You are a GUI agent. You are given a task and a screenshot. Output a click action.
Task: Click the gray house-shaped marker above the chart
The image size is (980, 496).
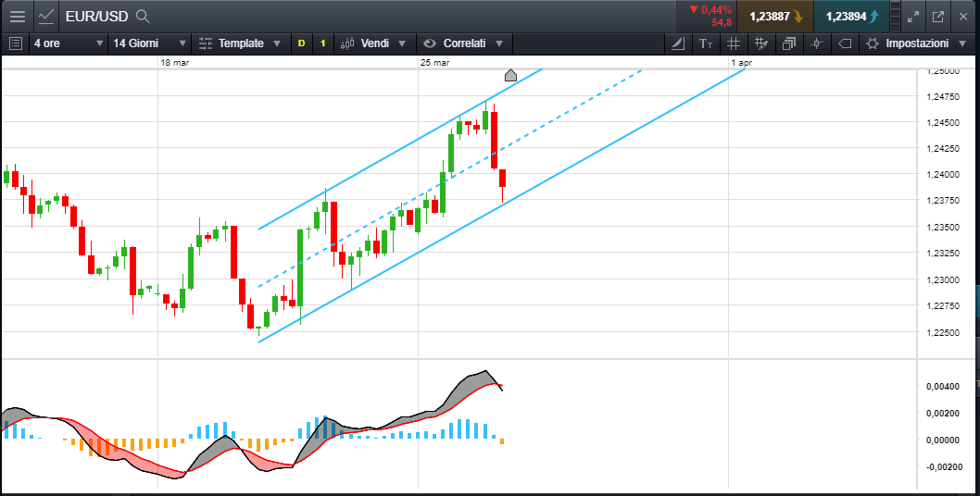[510, 76]
